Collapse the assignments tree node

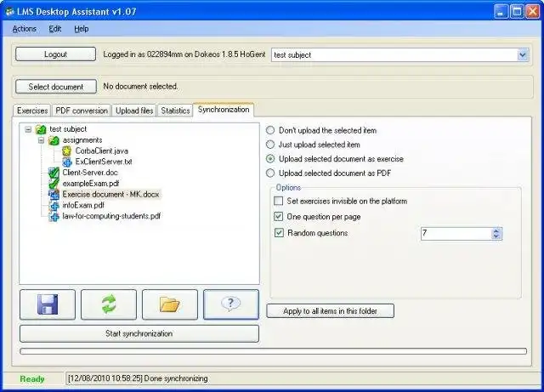click(x=41, y=140)
